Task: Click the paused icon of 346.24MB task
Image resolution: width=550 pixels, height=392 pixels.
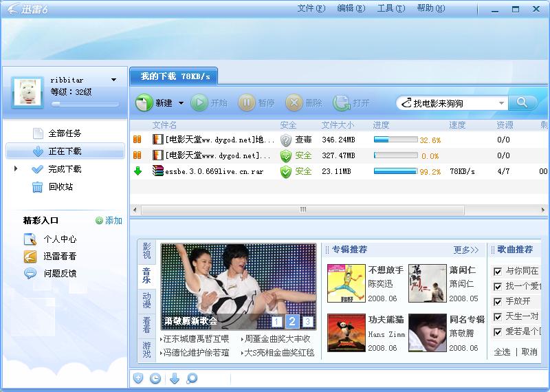Action: click(x=137, y=140)
